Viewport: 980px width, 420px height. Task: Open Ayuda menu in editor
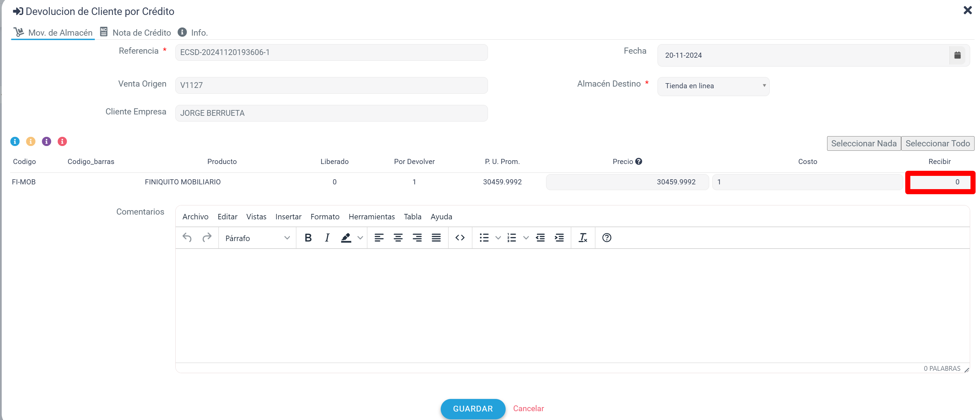click(x=441, y=217)
